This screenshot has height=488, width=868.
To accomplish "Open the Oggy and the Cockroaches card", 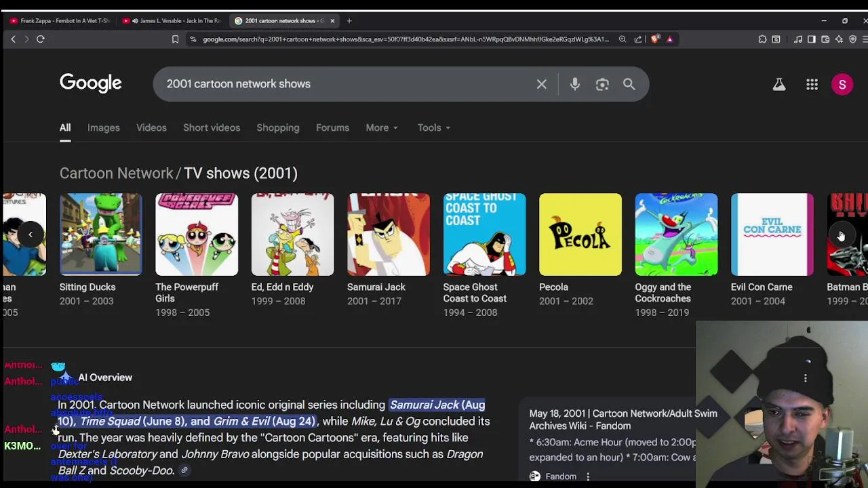I will click(x=676, y=256).
